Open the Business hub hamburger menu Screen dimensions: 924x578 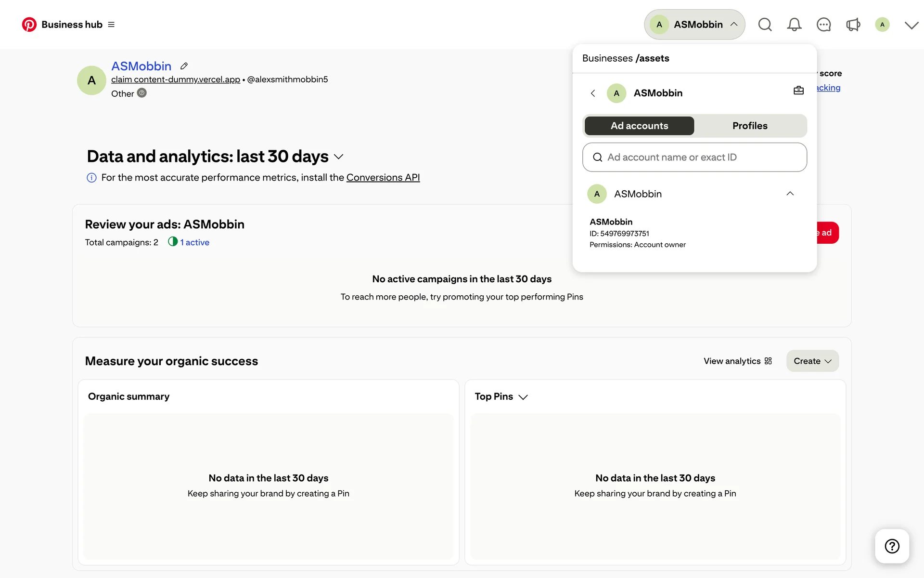(111, 25)
